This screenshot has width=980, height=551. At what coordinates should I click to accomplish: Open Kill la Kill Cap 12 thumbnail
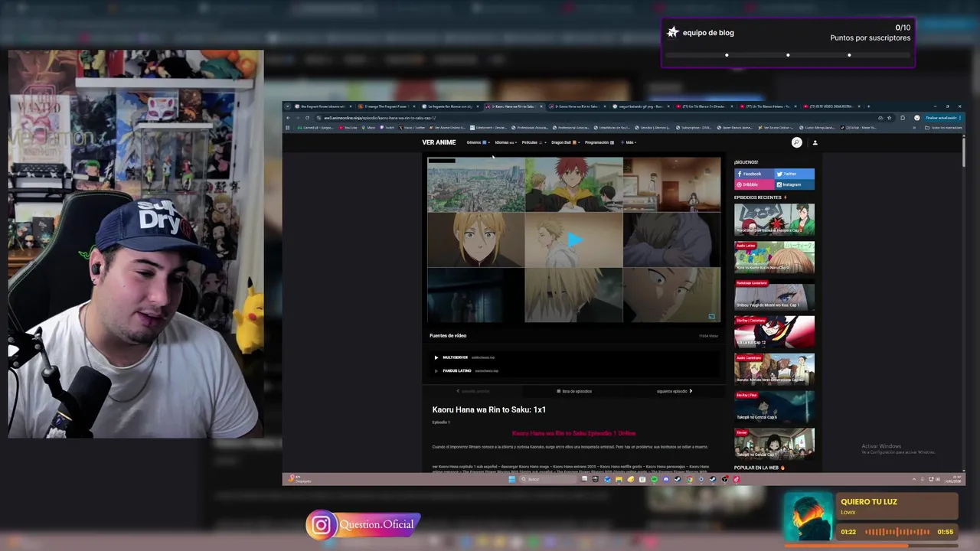click(x=774, y=331)
